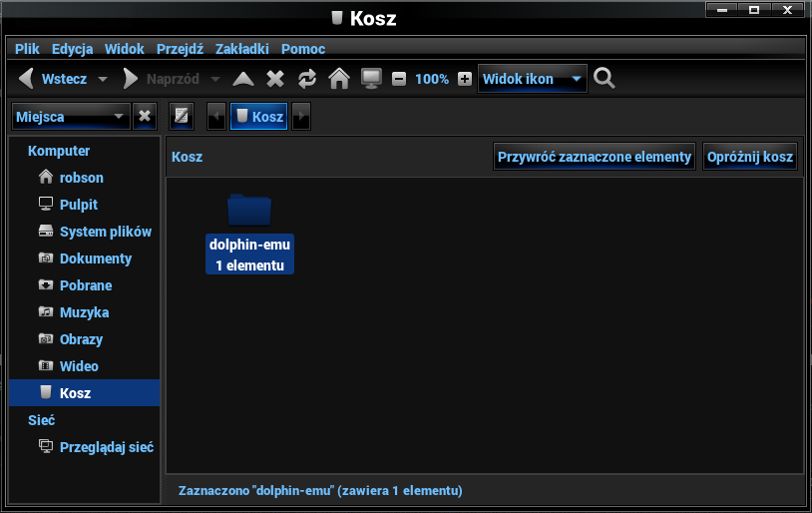Open robson home in sidebar
Screen dimensions: 812x513
(84, 178)
